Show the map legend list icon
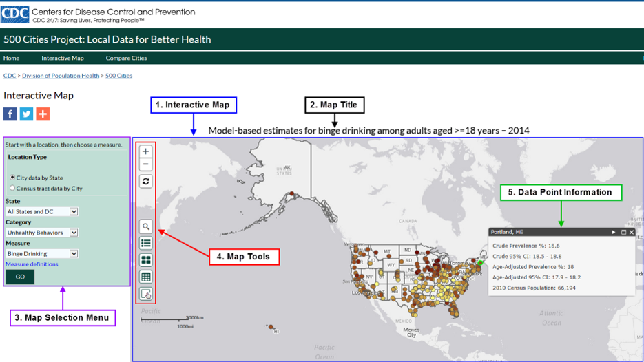The height and width of the screenshot is (362, 644). tap(145, 243)
